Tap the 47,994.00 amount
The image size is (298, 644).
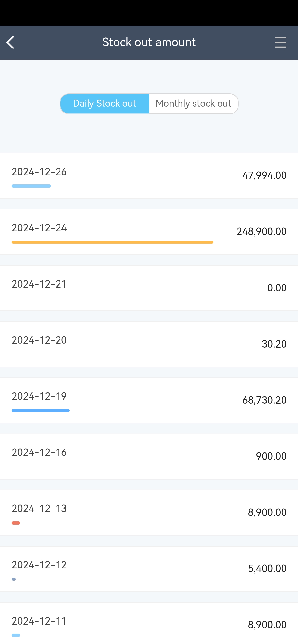click(264, 176)
